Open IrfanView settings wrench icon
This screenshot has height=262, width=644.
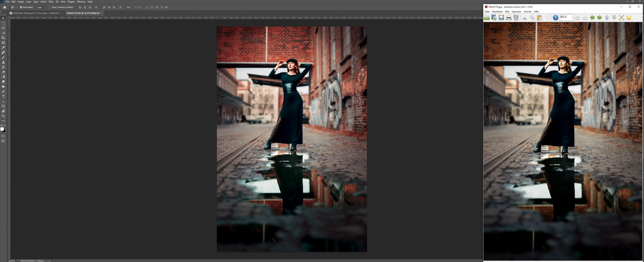tap(621, 17)
